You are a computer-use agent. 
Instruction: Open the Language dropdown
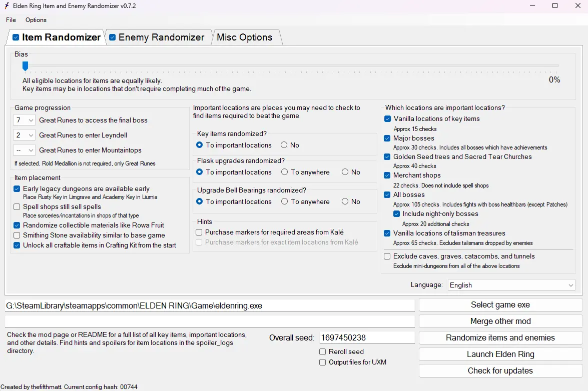pos(511,285)
